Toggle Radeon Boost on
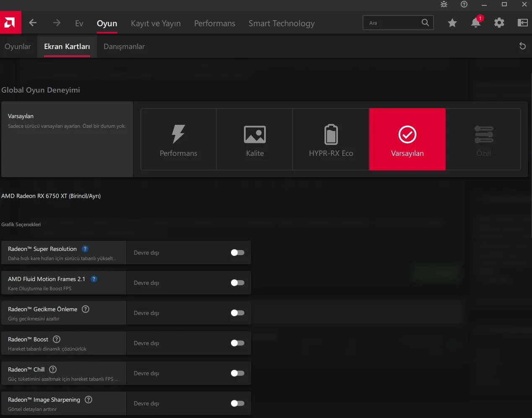 pyautogui.click(x=237, y=343)
